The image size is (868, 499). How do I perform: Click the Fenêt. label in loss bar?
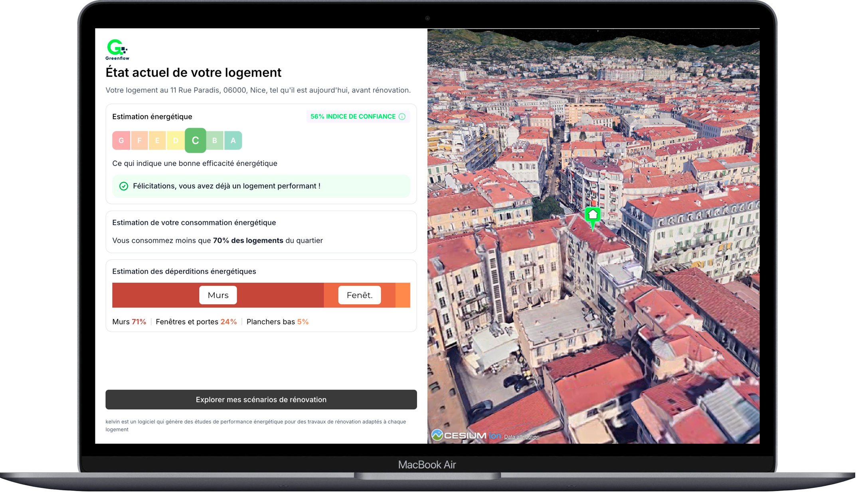tap(359, 295)
